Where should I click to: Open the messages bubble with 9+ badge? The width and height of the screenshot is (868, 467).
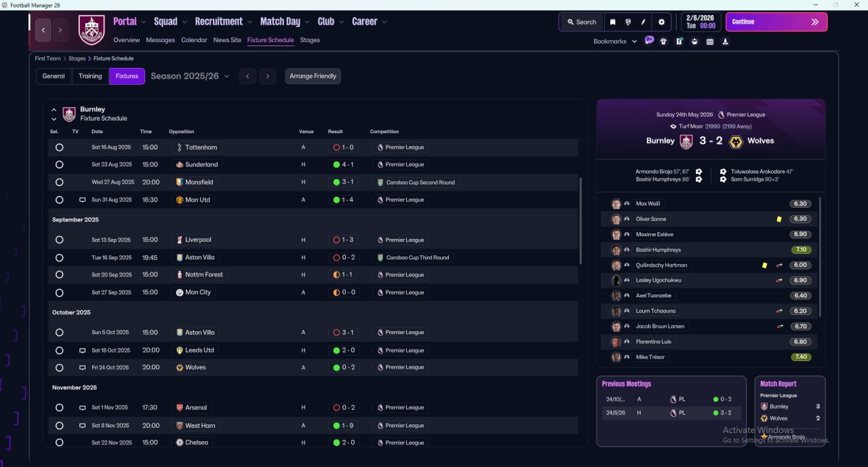[x=649, y=40]
